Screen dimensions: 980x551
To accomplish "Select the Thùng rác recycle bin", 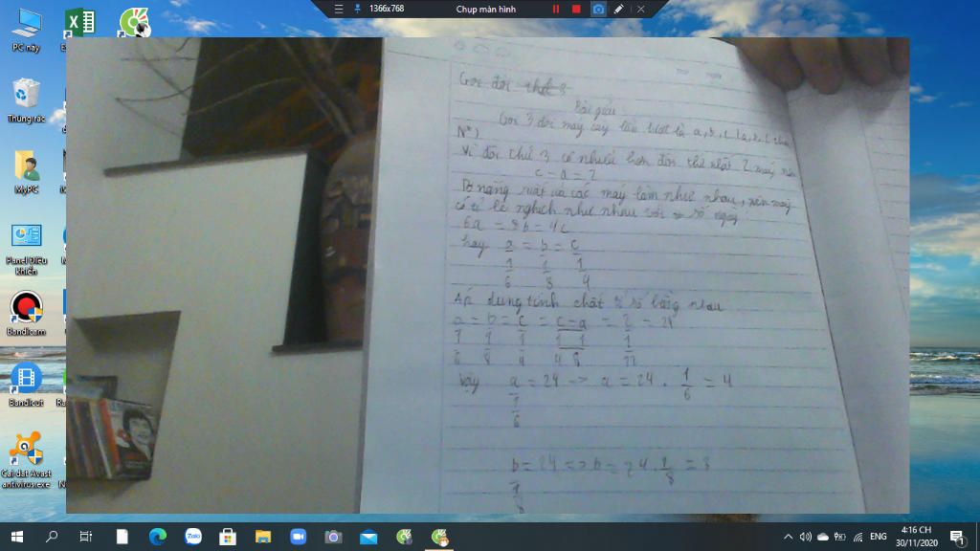I will tap(26, 99).
